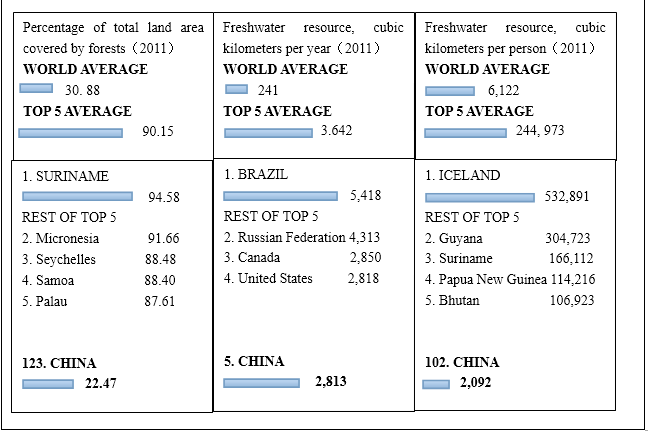Select the "1. ICELAND" heading
Image resolution: width=648 pixels, height=431 pixels.
(x=464, y=176)
